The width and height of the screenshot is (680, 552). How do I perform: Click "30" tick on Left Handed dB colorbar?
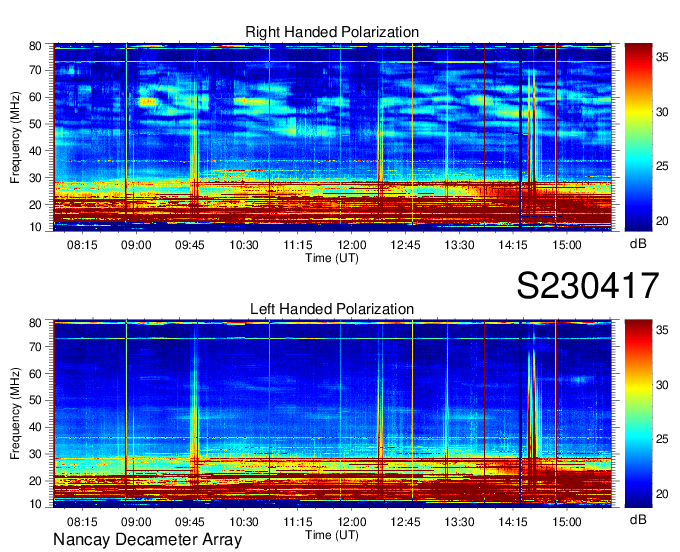(x=662, y=385)
